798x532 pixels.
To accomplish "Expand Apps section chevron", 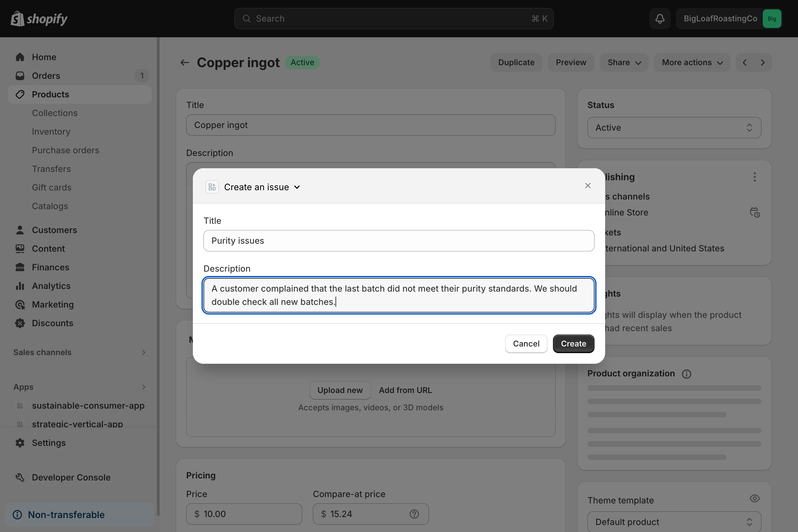I will tap(144, 387).
